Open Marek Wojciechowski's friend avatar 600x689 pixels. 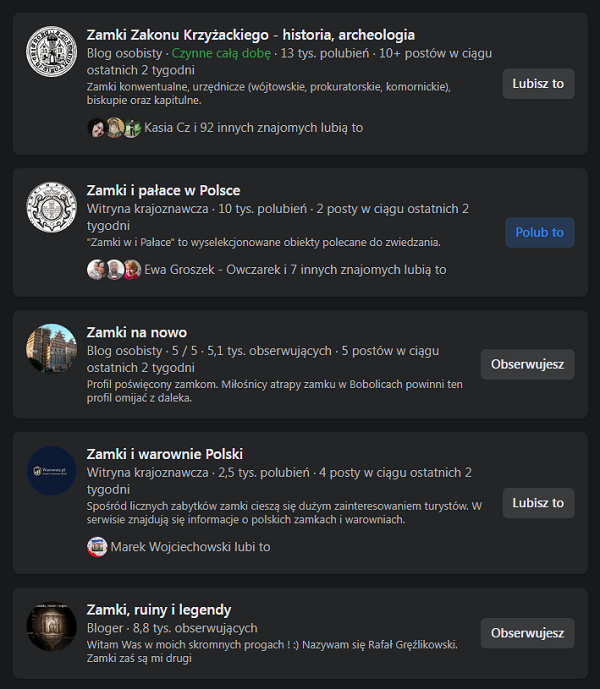click(x=97, y=547)
